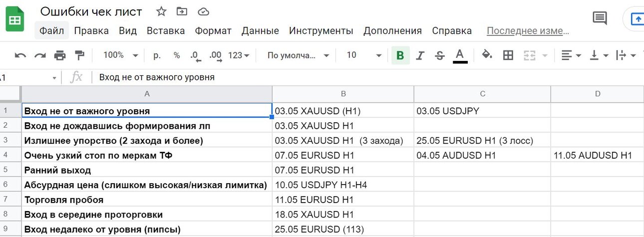Open the borders tool
This screenshot has width=644, height=237.
[508, 55]
